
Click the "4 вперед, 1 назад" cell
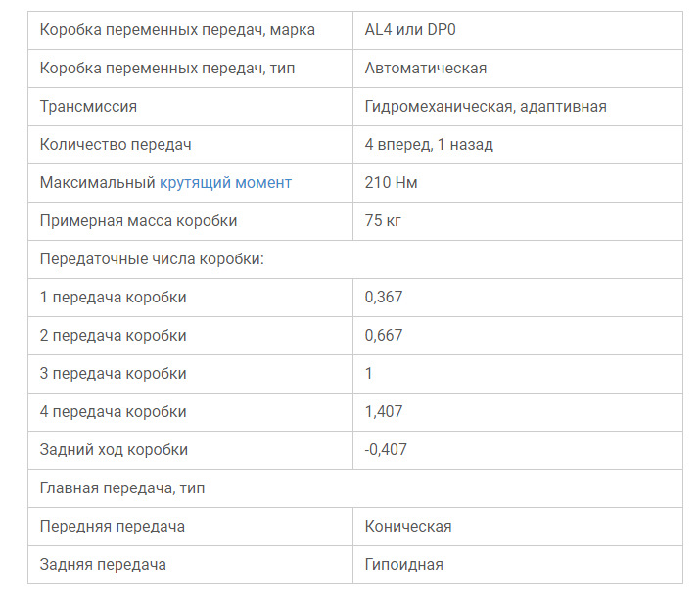click(x=428, y=145)
